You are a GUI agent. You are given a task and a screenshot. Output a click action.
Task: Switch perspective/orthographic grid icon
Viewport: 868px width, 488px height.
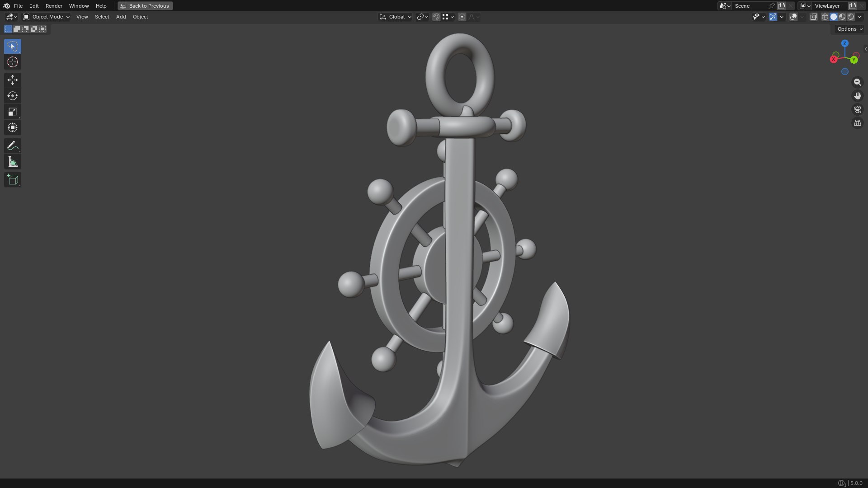(857, 123)
